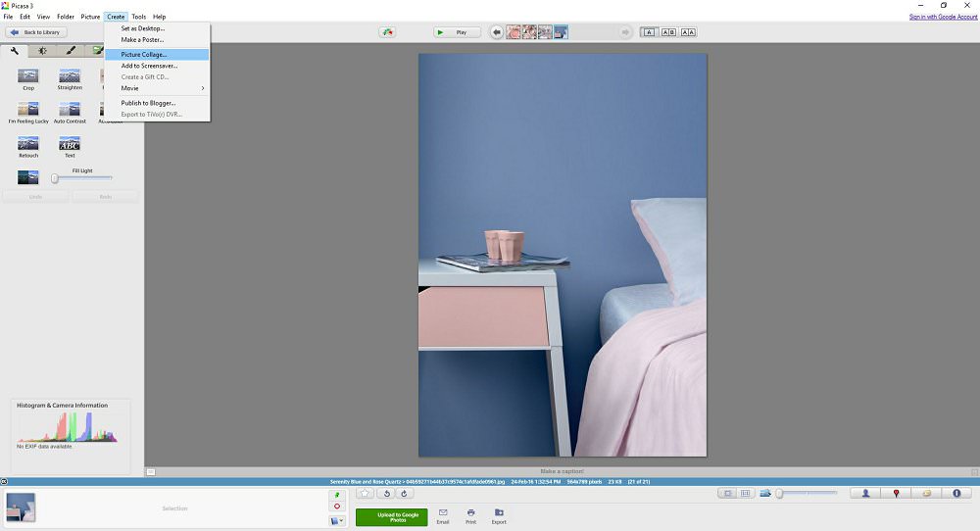Click Back to Library button
This screenshot has height=531, width=980.
point(36,32)
